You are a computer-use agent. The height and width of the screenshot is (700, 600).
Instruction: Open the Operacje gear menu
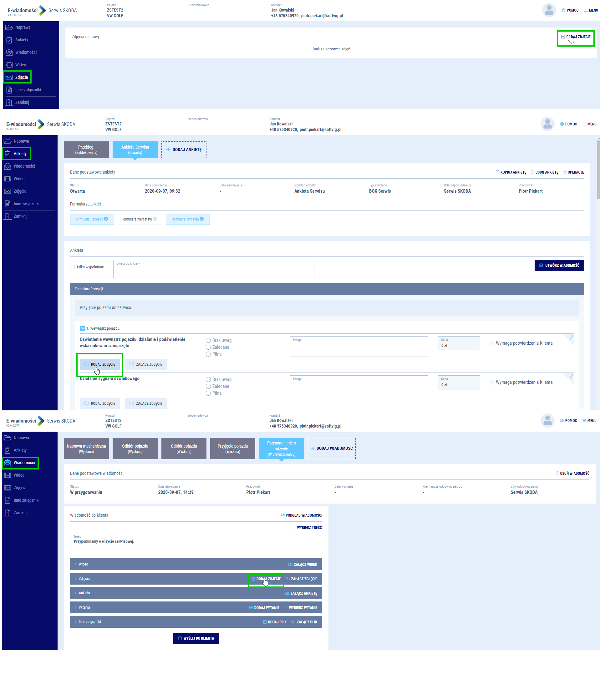click(x=565, y=172)
